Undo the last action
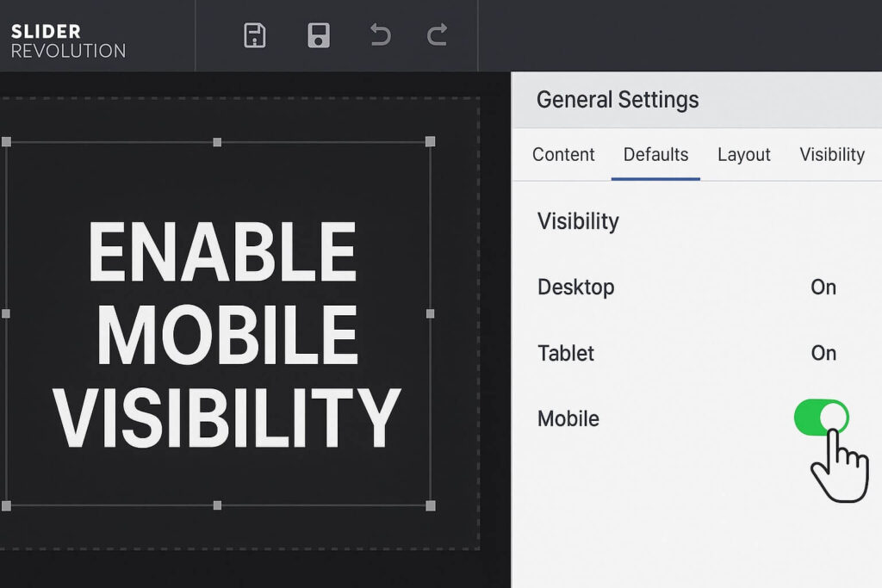Viewport: 882px width, 588px height. coord(379,34)
